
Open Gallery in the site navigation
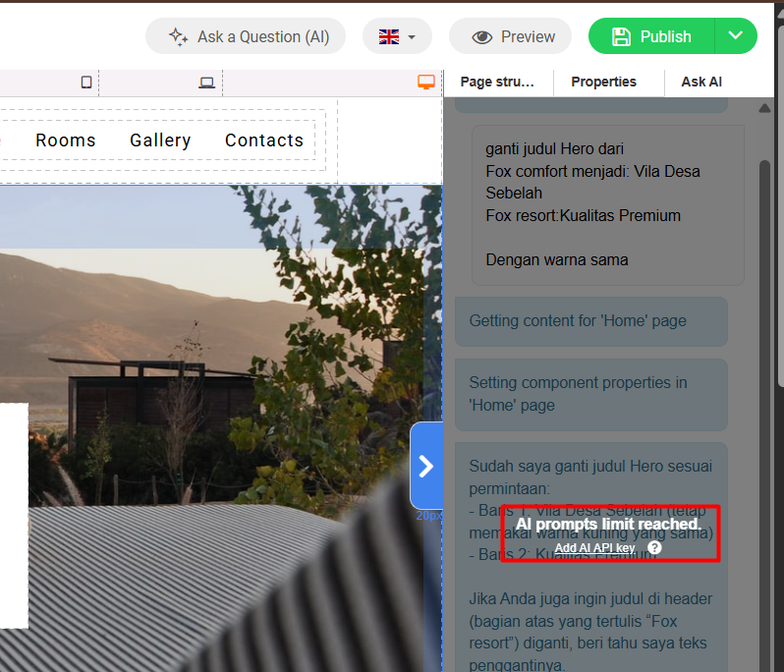click(160, 140)
